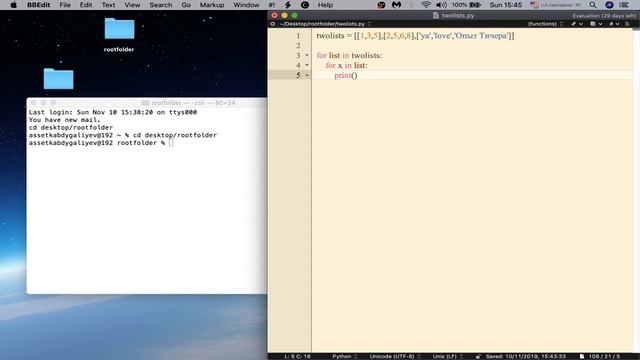Collapse the fold triangle on line 4
640x360 pixels.
[x=307, y=65]
